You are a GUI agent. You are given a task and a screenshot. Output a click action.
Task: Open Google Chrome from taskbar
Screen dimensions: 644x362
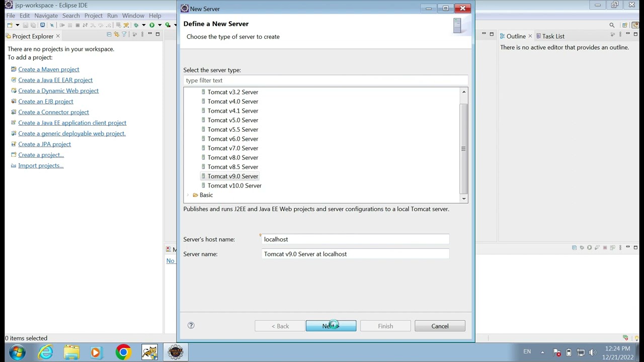point(123,352)
